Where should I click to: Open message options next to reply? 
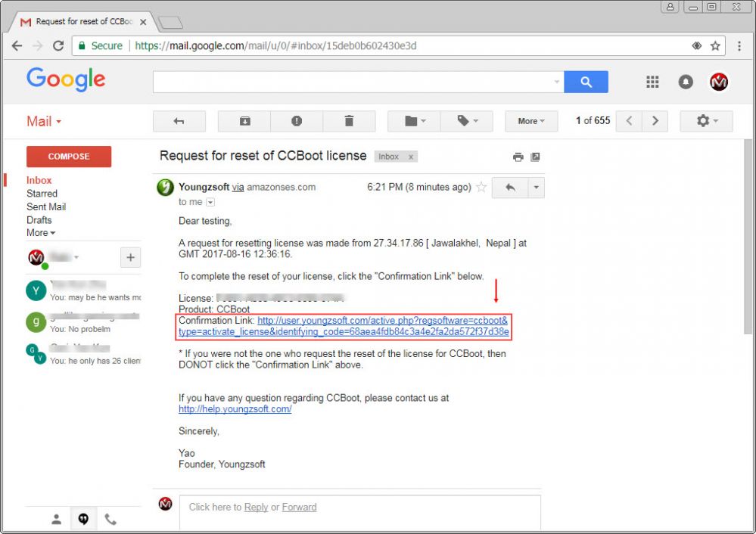[536, 188]
